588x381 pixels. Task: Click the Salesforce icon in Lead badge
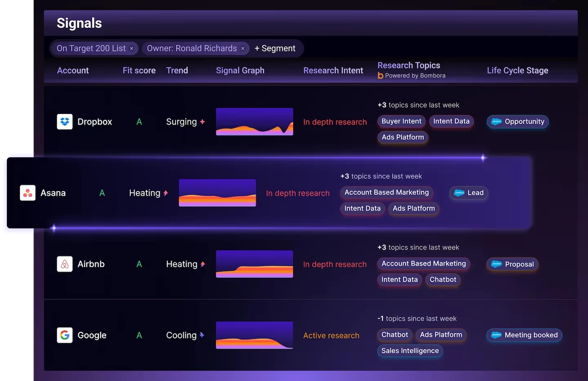coord(459,193)
